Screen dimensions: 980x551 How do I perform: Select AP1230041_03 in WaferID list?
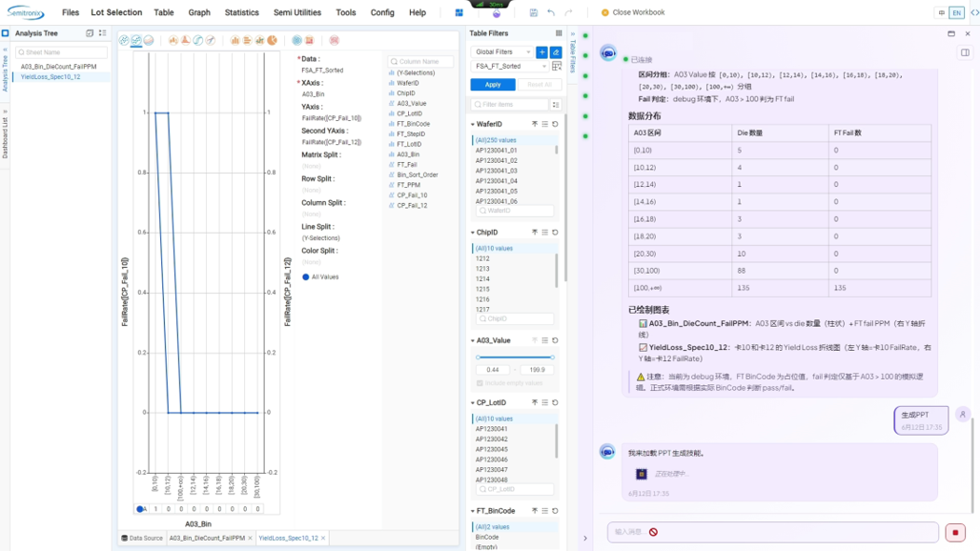tap(497, 171)
